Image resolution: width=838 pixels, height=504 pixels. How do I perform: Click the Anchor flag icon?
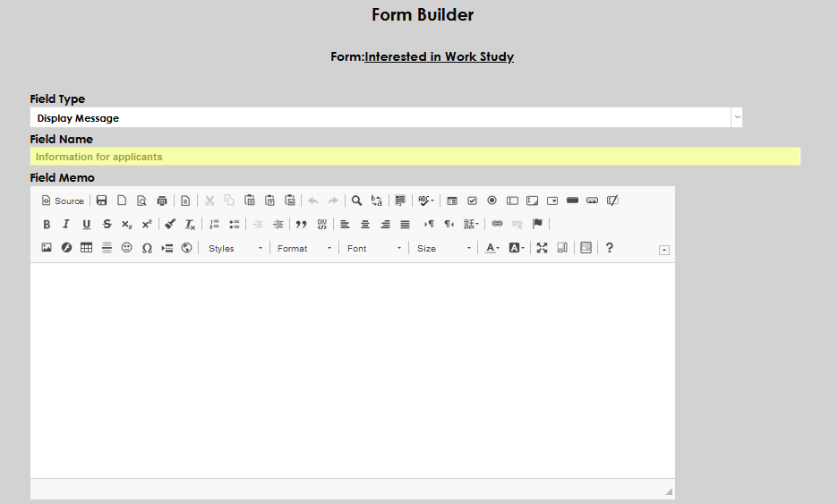[537, 225]
